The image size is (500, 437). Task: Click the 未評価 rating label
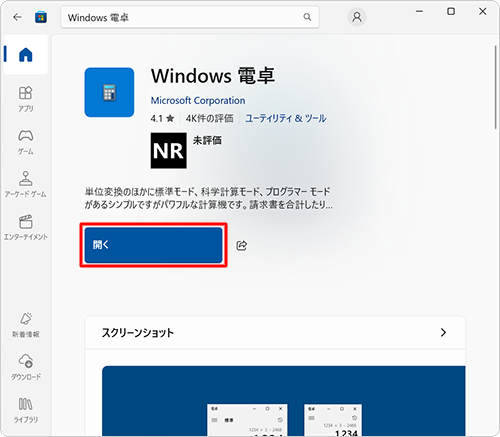(x=207, y=140)
